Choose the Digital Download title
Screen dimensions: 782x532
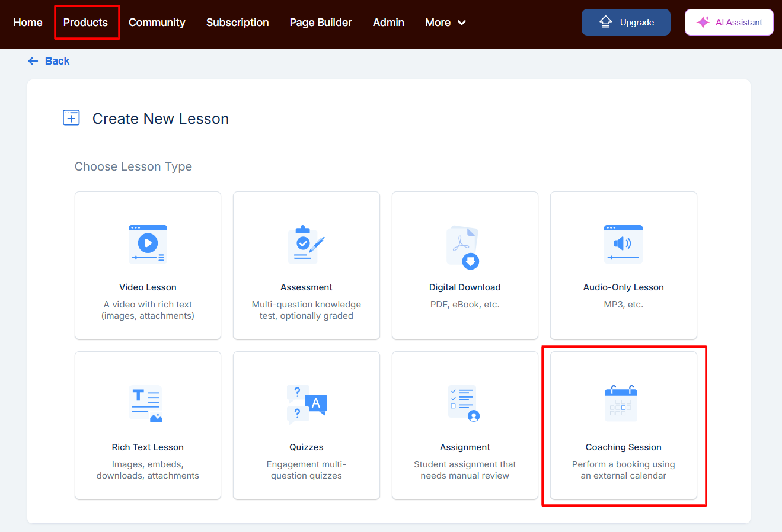click(x=465, y=287)
